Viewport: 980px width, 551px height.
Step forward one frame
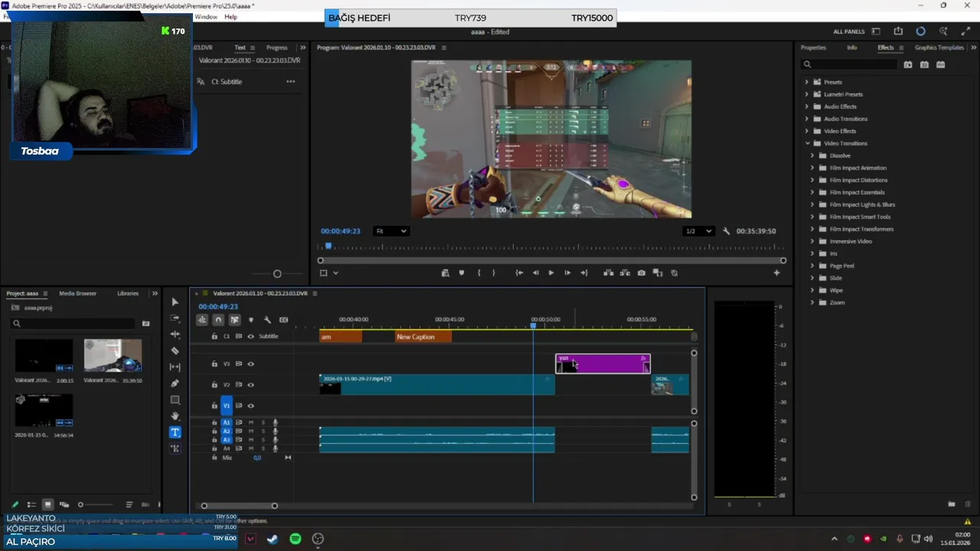pos(567,273)
